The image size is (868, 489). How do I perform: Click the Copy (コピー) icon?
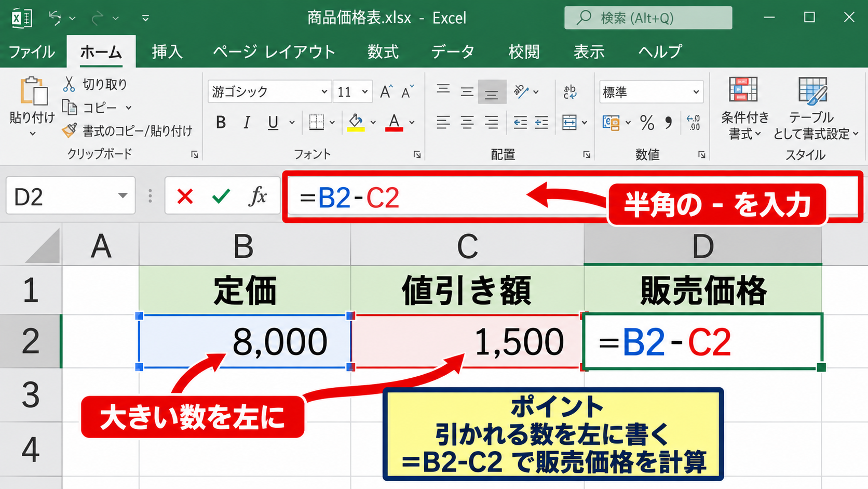70,107
